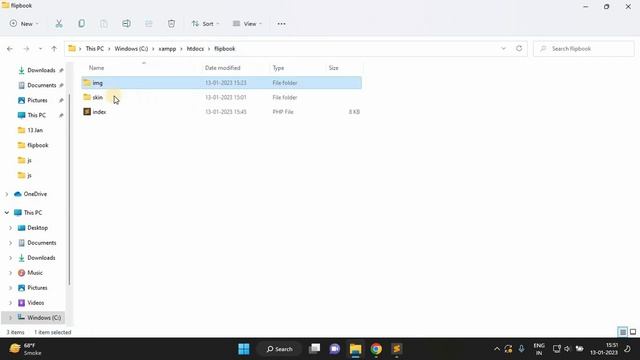This screenshot has height=360, width=640.
Task: Sort by the Date modified column header
Action: coord(222,68)
